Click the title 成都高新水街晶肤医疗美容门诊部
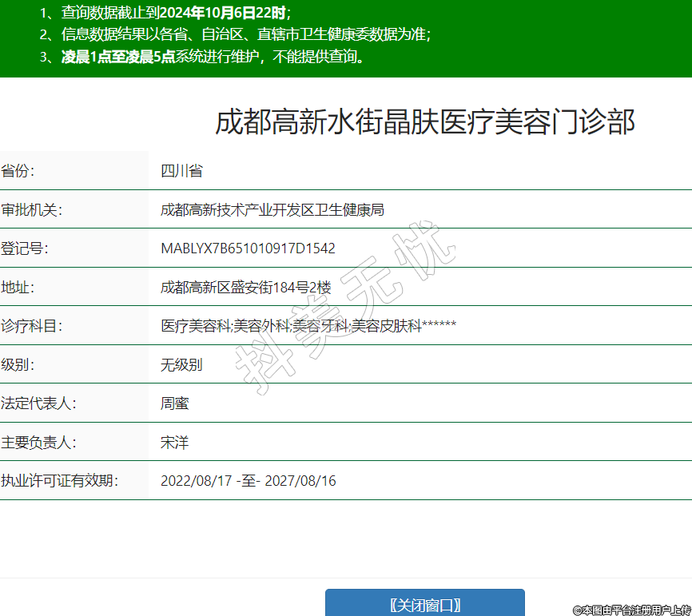Viewport: 692px width, 616px height. (425, 122)
